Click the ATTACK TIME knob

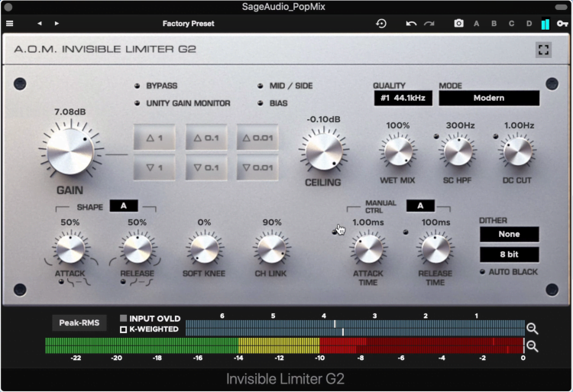[x=368, y=249]
